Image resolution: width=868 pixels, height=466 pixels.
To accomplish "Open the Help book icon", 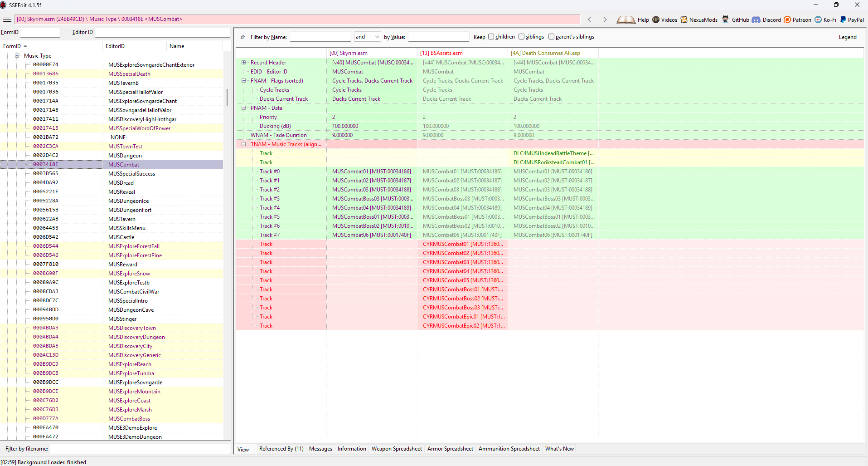I will (x=626, y=20).
